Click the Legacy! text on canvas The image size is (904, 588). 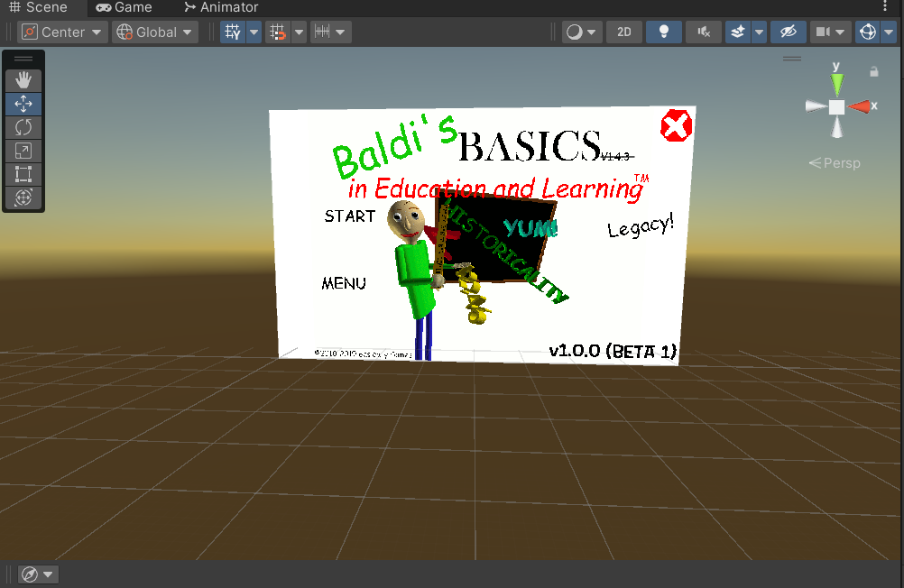(x=641, y=226)
